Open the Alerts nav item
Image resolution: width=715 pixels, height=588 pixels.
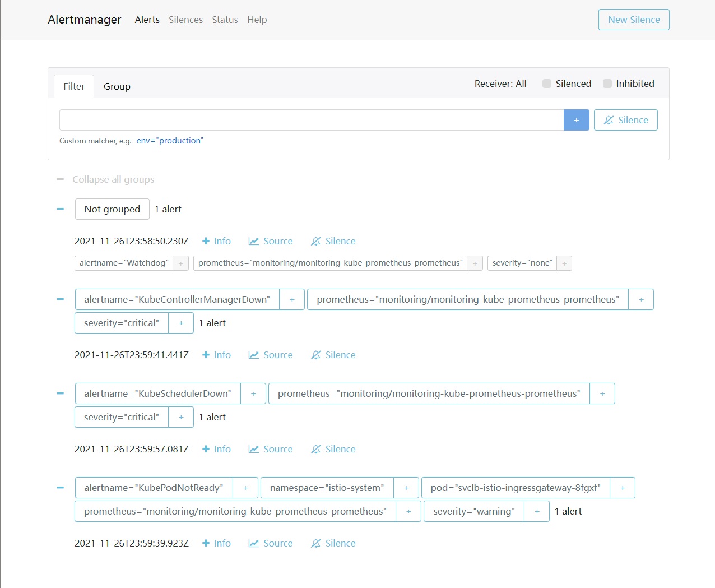point(147,20)
